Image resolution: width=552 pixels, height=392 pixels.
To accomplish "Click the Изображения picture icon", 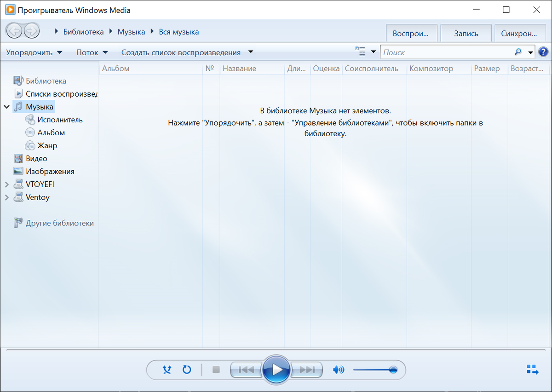I will click(x=18, y=171).
